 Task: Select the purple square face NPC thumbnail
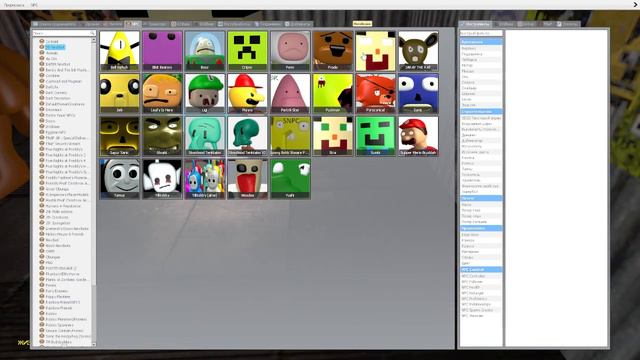[x=162, y=51]
